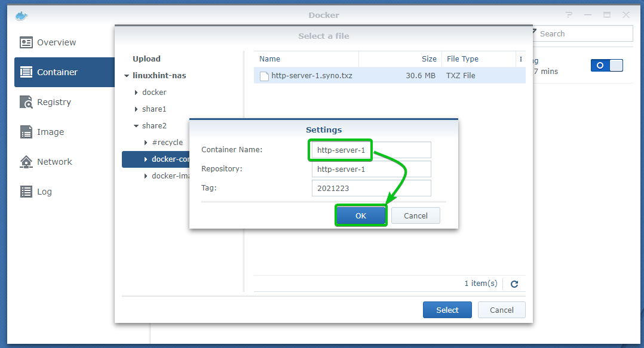Click Select in the file dialog

[447, 310]
